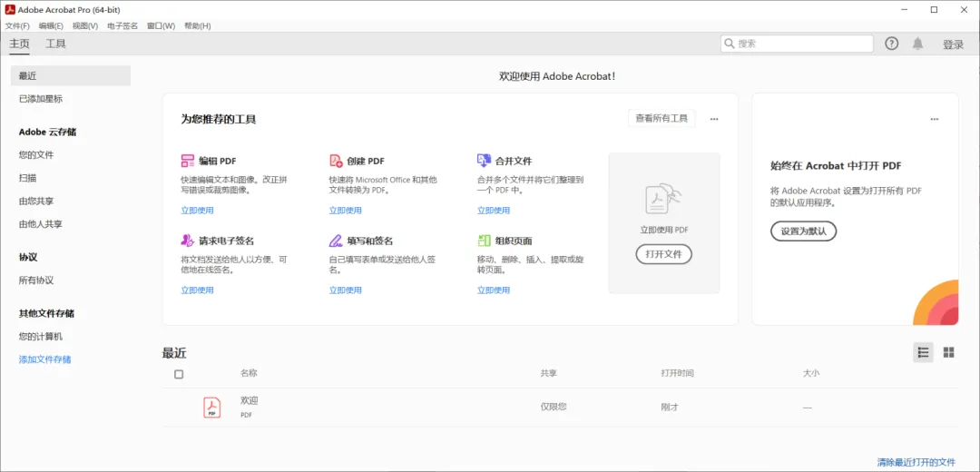The height and width of the screenshot is (472, 980).
Task: Click the 合并文件 tool title
Action: coord(514,161)
